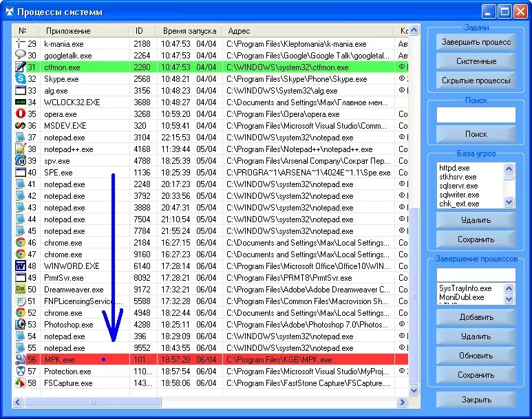Sort by the Адрес column header
This screenshot has width=532, height=419.
click(x=308, y=30)
